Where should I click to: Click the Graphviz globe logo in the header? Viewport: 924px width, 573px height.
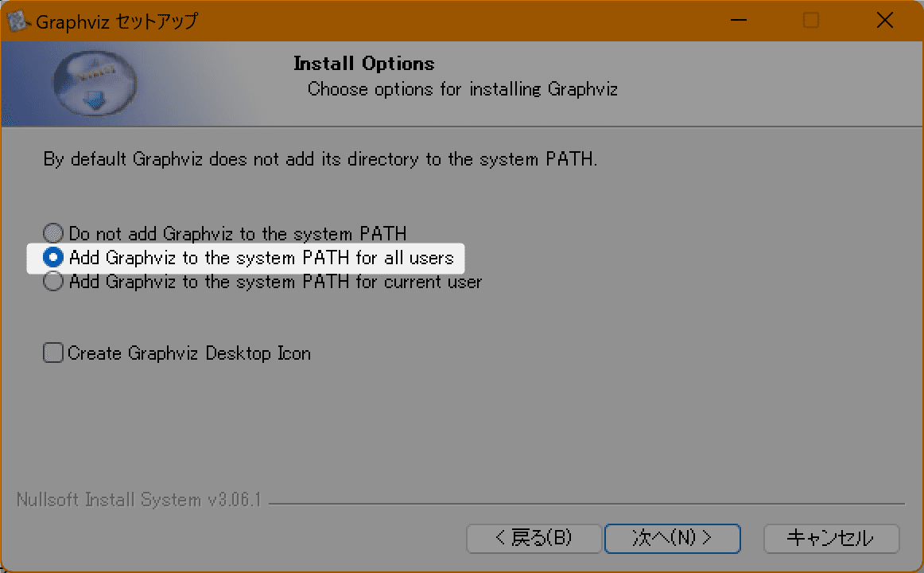(x=95, y=83)
